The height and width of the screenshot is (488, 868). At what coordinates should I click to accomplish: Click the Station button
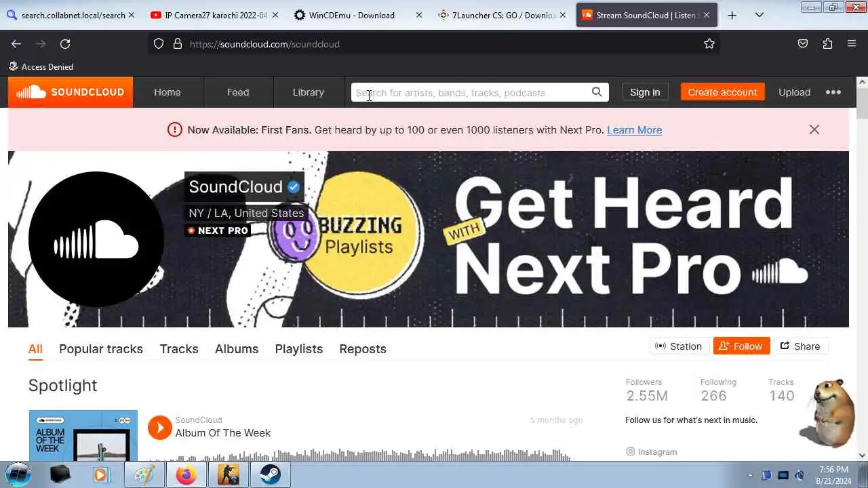(x=679, y=346)
